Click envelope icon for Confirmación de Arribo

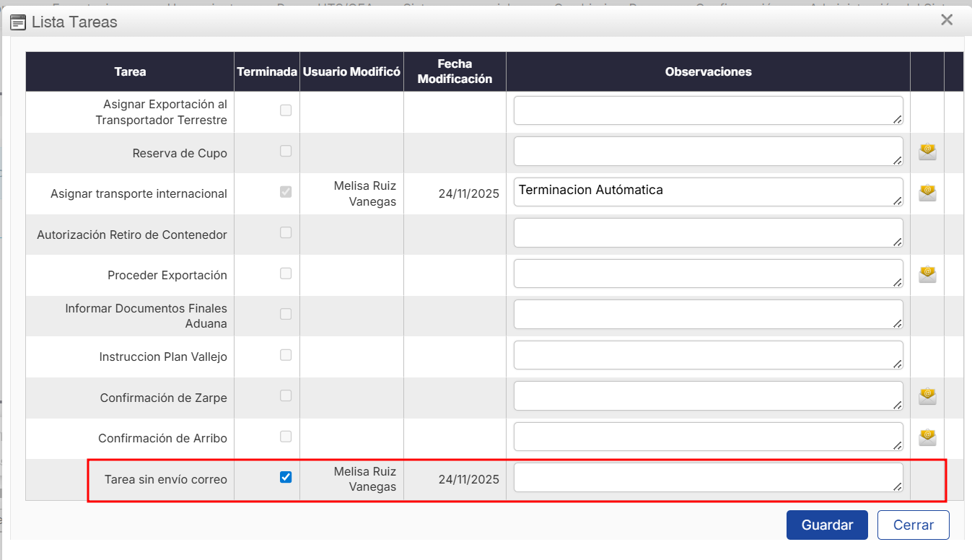tap(927, 437)
